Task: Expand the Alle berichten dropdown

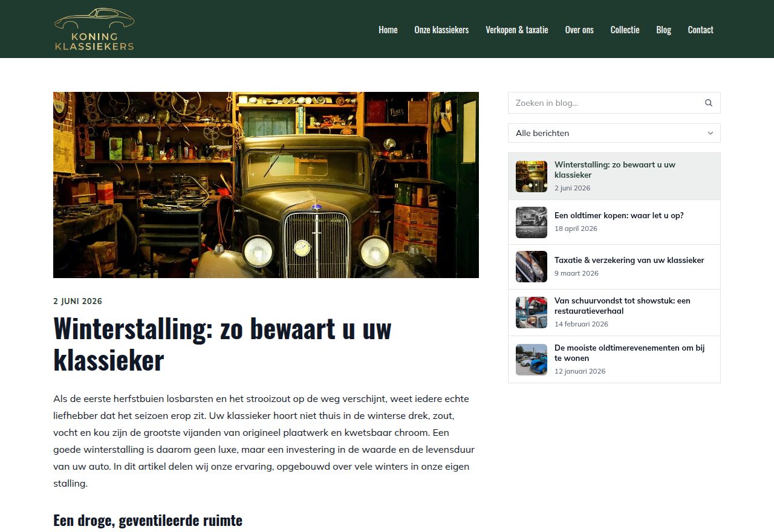Action: click(614, 133)
